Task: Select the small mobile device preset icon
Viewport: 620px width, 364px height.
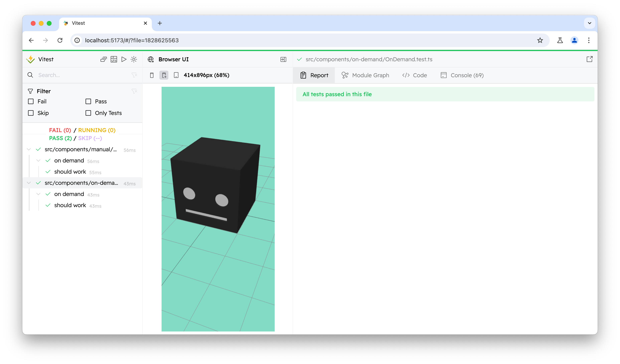Action: 152,75
